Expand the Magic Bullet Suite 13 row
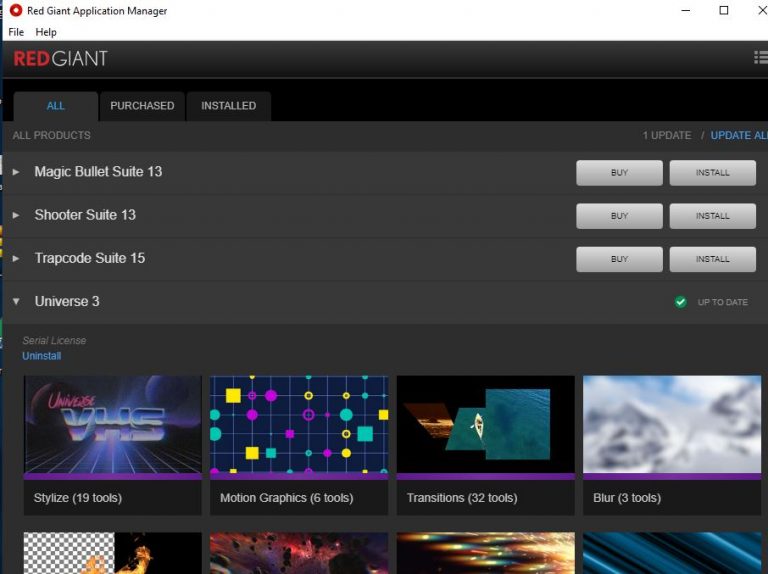Image resolution: width=768 pixels, height=574 pixels. coord(16,172)
